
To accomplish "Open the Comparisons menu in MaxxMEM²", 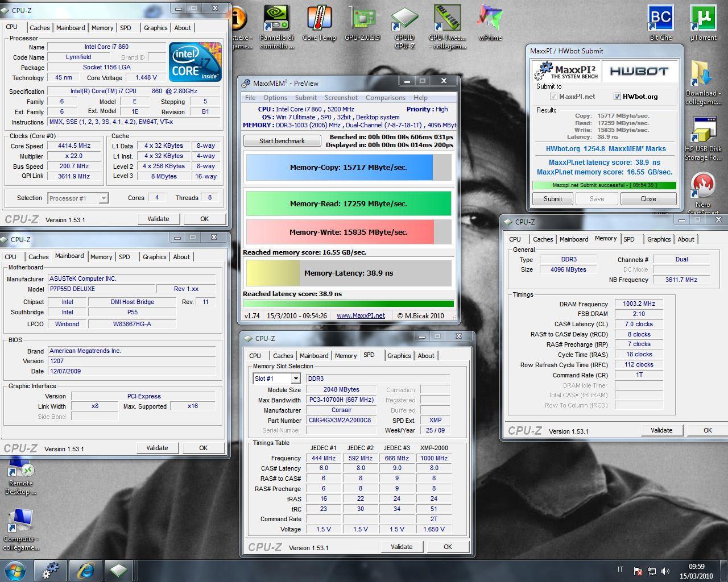I will (386, 98).
